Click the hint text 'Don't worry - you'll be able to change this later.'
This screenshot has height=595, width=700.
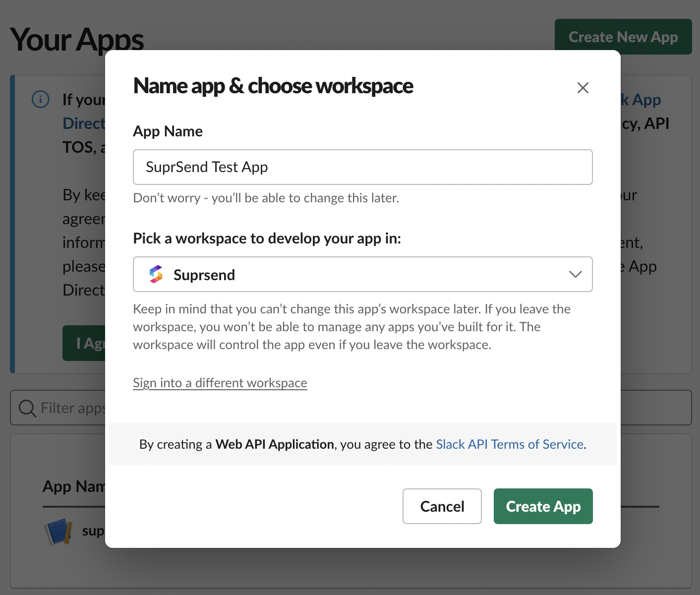tap(266, 198)
